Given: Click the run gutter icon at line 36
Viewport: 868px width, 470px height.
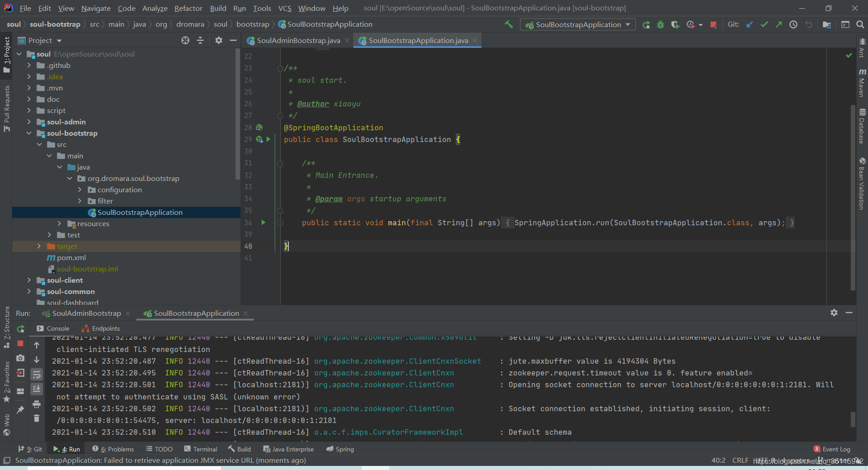Looking at the screenshot, I should tap(264, 223).
